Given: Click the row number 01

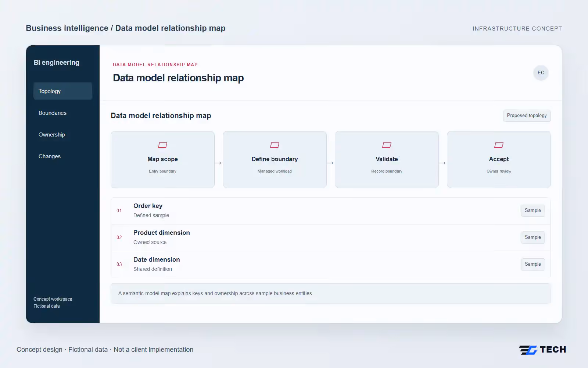Looking at the screenshot, I should point(119,210).
